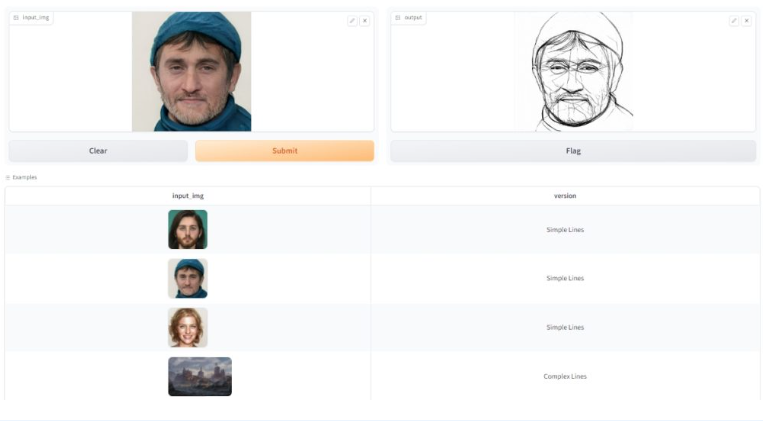Image resolution: width=763 pixels, height=421 pixels.
Task: Remove the input image with the X icon
Action: (x=364, y=20)
